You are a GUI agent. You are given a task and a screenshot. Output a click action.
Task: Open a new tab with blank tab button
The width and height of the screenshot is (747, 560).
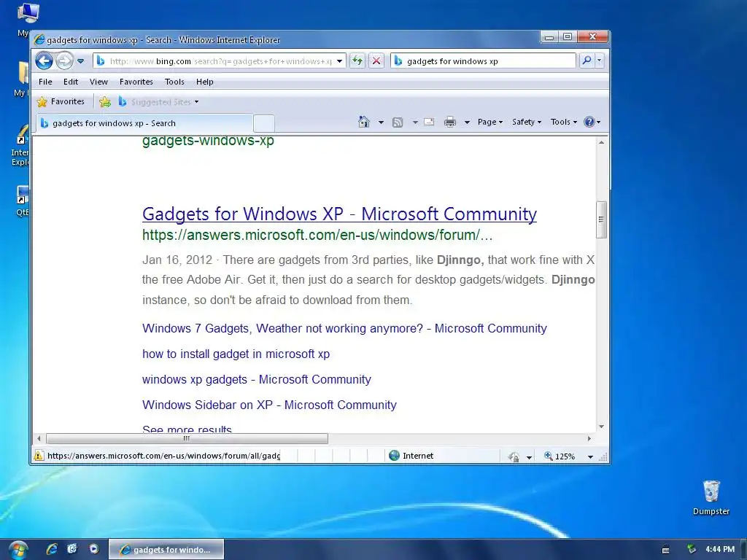(263, 123)
